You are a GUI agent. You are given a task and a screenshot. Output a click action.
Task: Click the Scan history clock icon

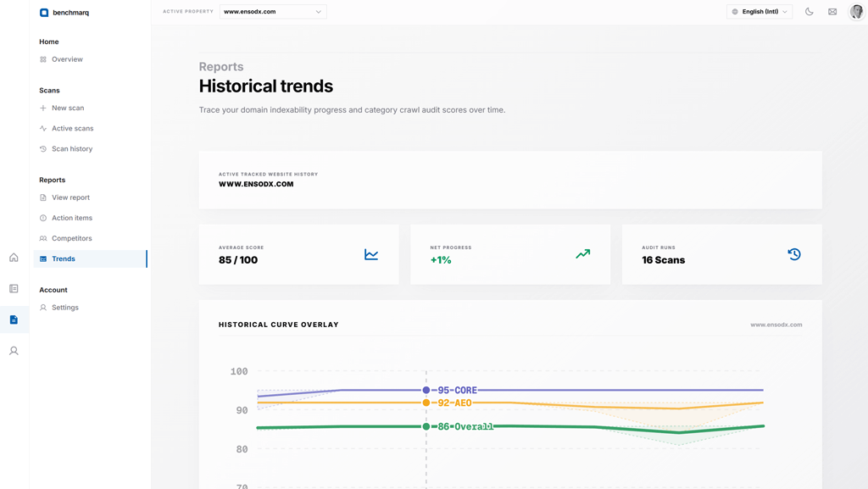click(x=43, y=149)
